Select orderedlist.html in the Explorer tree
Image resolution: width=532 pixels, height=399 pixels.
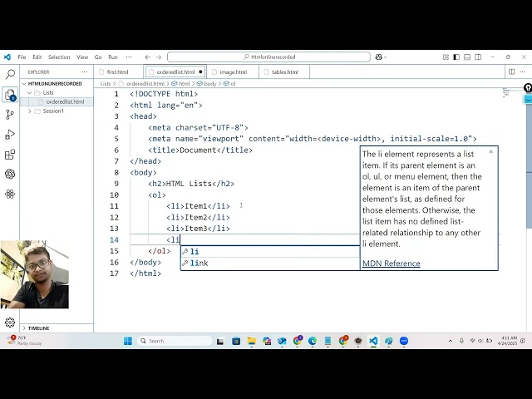(65, 101)
